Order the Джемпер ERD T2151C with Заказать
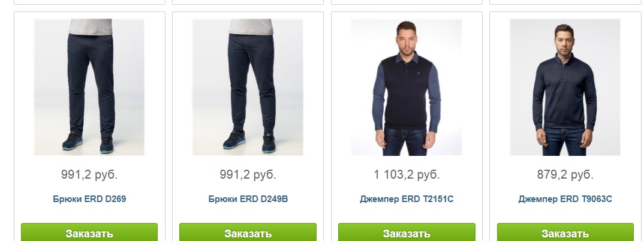Viewport: 644px width, 241px height. [407, 233]
